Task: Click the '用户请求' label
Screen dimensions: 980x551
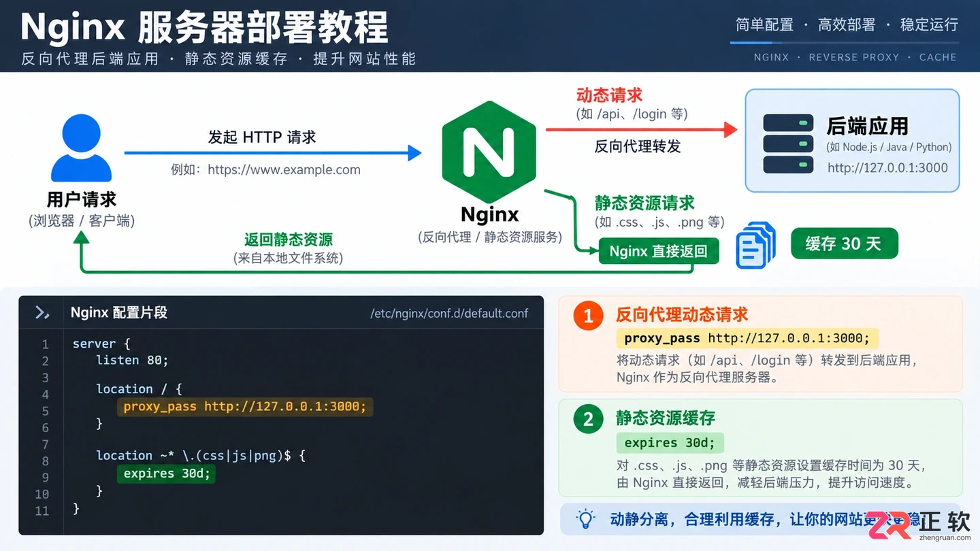Action: click(x=82, y=200)
